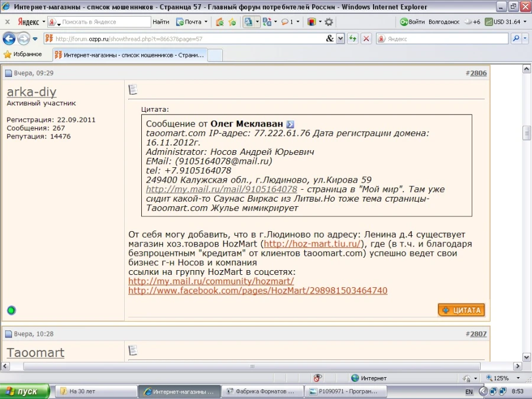
Task: Open arka-diy user profile link
Action: pos(31,92)
